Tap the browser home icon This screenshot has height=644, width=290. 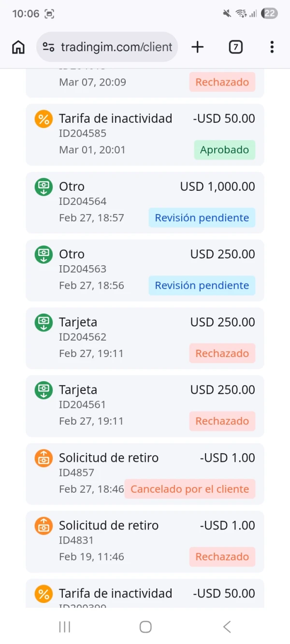click(x=18, y=47)
